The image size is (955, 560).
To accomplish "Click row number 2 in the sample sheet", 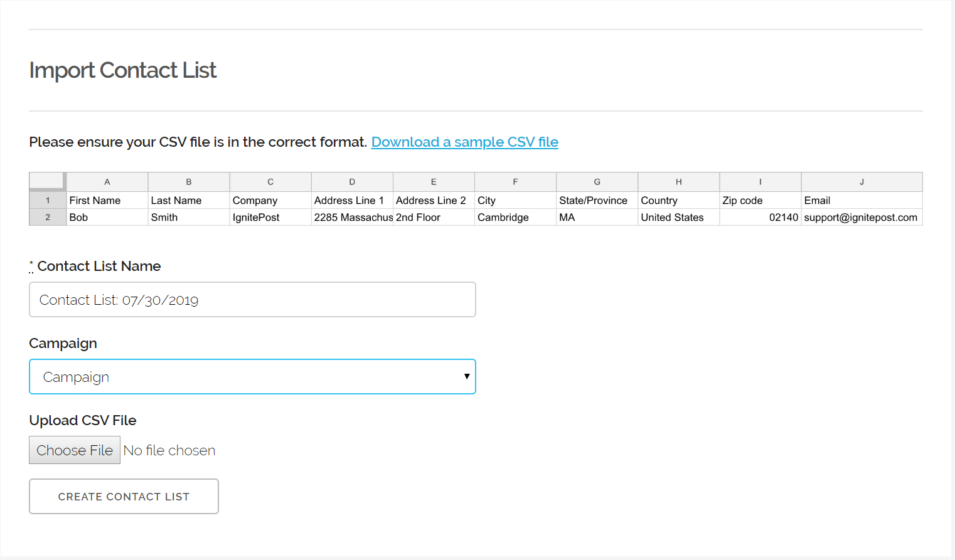I will pos(48,217).
